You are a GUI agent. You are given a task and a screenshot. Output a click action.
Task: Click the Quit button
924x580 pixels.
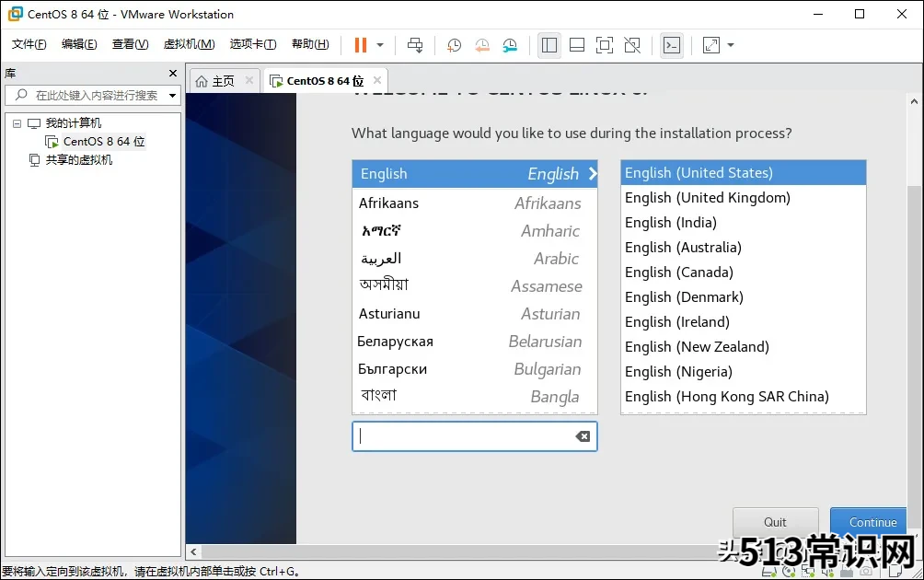point(775,522)
